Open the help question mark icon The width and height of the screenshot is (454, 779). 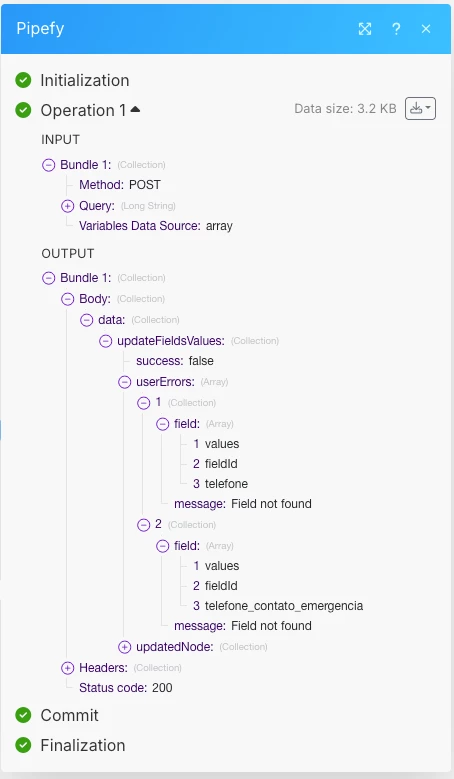[396, 29]
